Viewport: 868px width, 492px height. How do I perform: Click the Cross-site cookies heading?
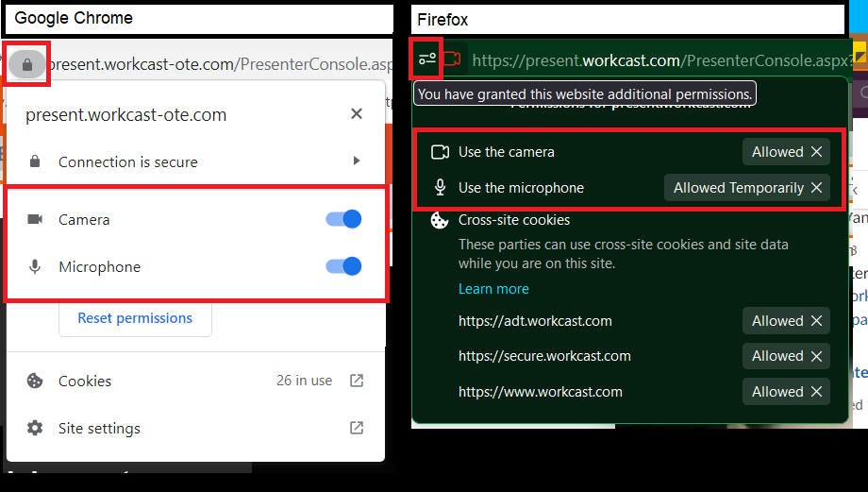[513, 220]
